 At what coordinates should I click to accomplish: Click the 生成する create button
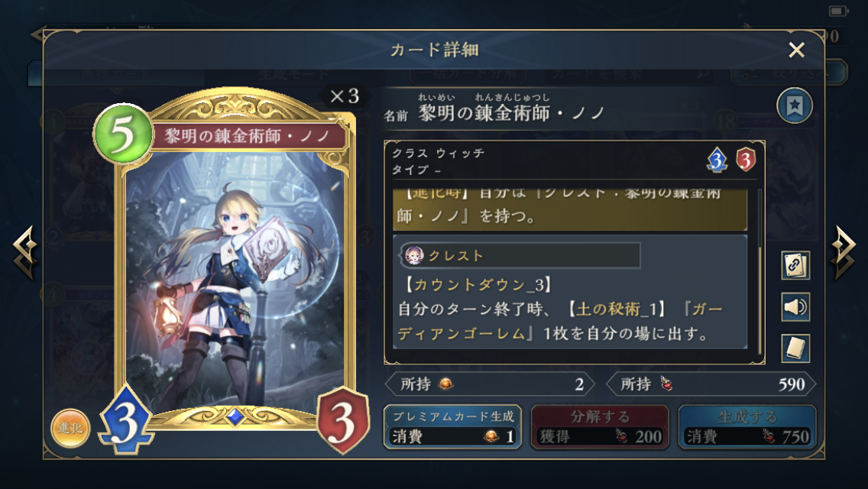[x=747, y=426]
